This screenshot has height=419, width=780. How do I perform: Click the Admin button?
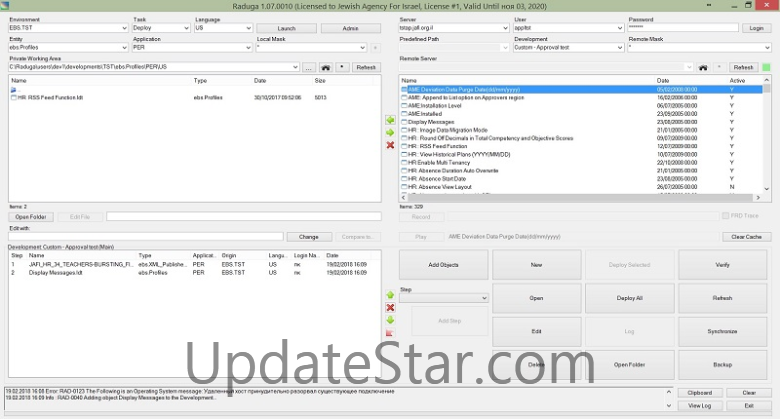click(351, 28)
